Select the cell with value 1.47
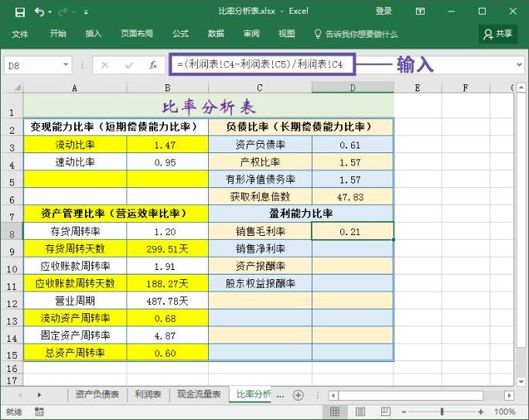 [x=167, y=145]
